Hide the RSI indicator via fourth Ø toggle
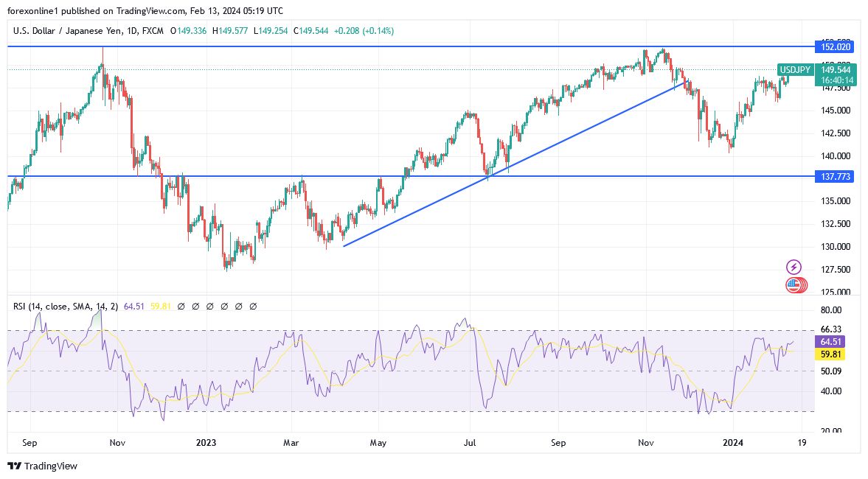The height and width of the screenshot is (479, 868). [x=224, y=306]
